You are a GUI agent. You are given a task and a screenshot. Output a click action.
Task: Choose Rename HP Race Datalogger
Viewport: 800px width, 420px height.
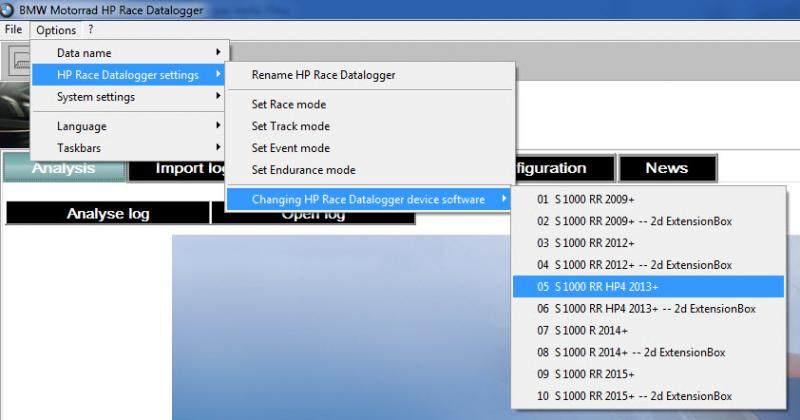pos(370,75)
